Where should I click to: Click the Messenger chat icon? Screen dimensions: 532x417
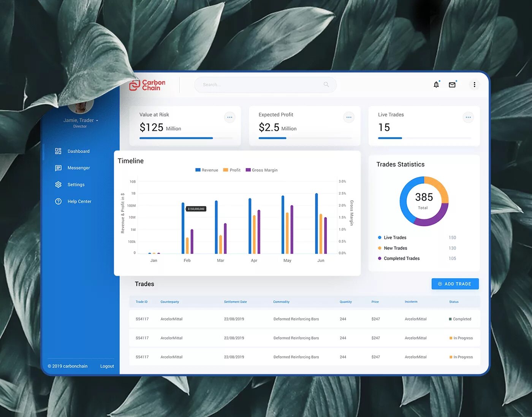58,168
